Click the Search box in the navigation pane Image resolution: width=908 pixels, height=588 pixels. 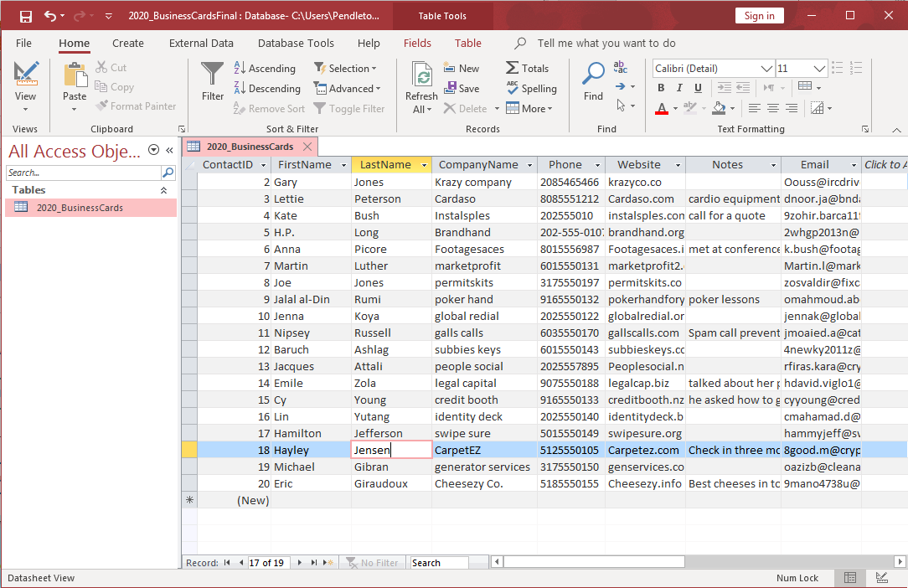pos(84,173)
